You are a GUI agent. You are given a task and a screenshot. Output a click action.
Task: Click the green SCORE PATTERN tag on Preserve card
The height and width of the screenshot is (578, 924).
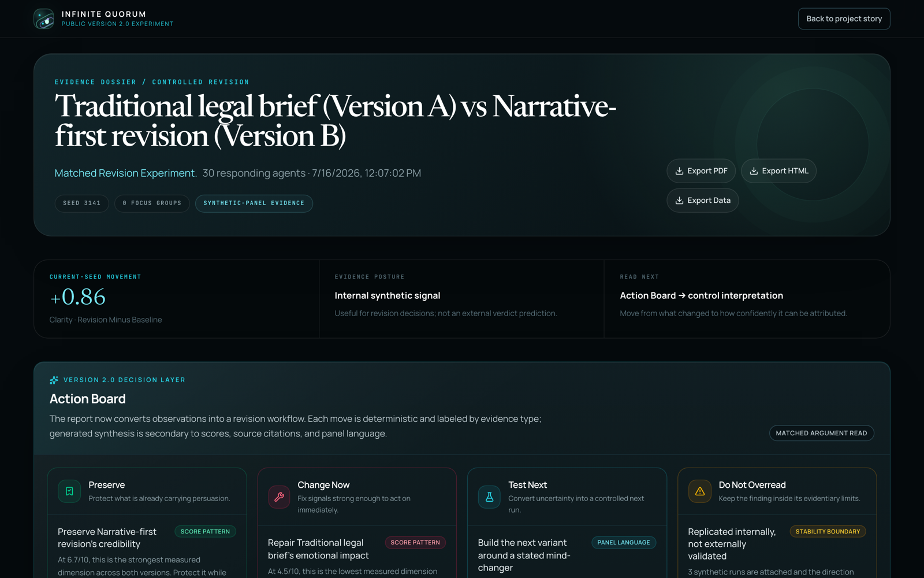tap(205, 531)
